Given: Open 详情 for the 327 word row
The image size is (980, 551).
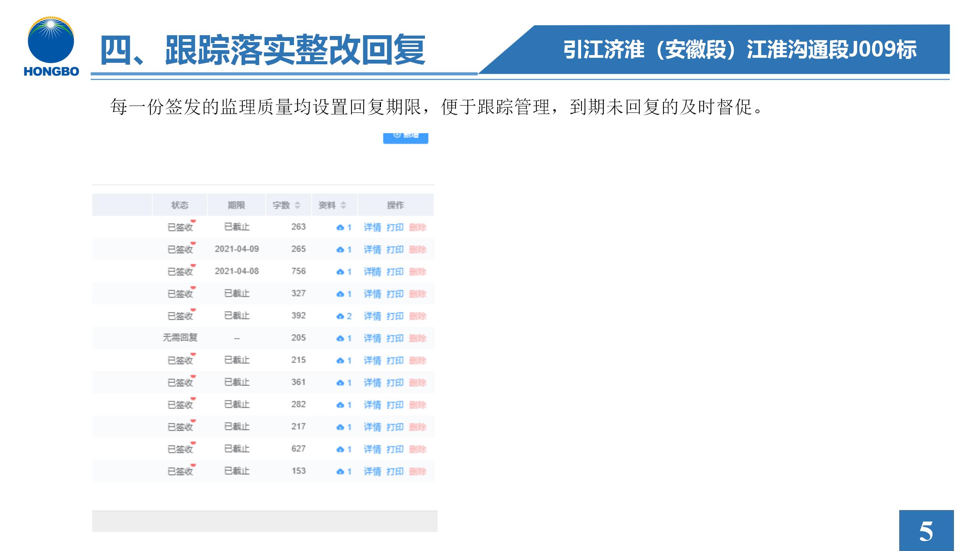Looking at the screenshot, I should point(372,294).
